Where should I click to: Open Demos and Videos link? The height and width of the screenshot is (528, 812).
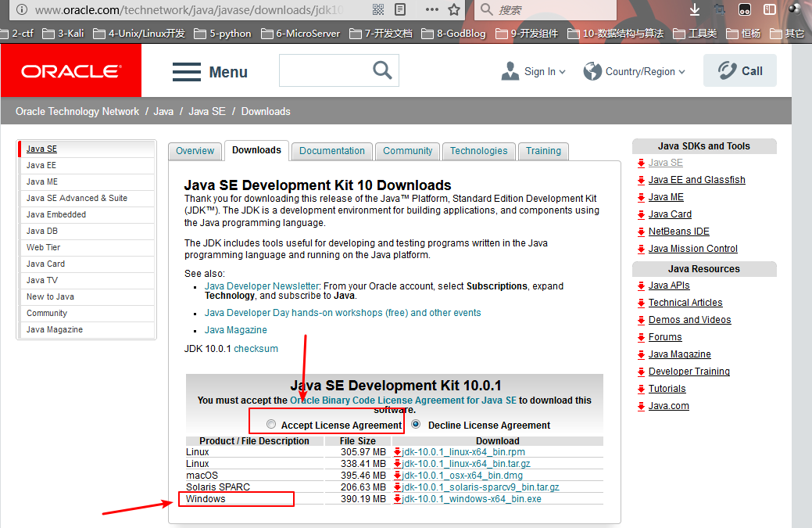coord(690,320)
